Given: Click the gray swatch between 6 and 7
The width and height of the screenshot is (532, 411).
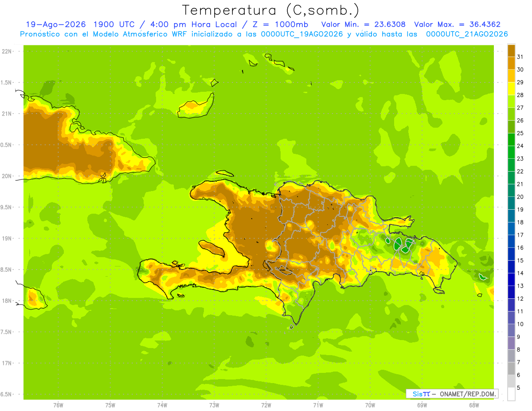Looking at the screenshot, I should pos(511,368).
